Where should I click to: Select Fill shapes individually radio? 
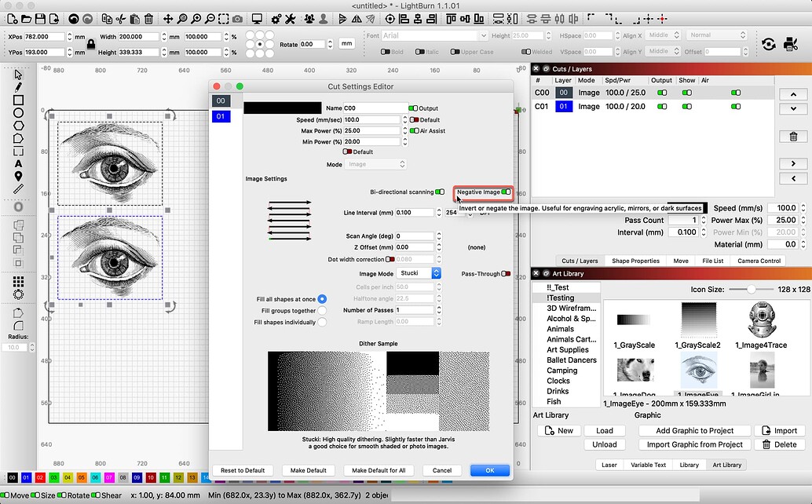pyautogui.click(x=322, y=322)
